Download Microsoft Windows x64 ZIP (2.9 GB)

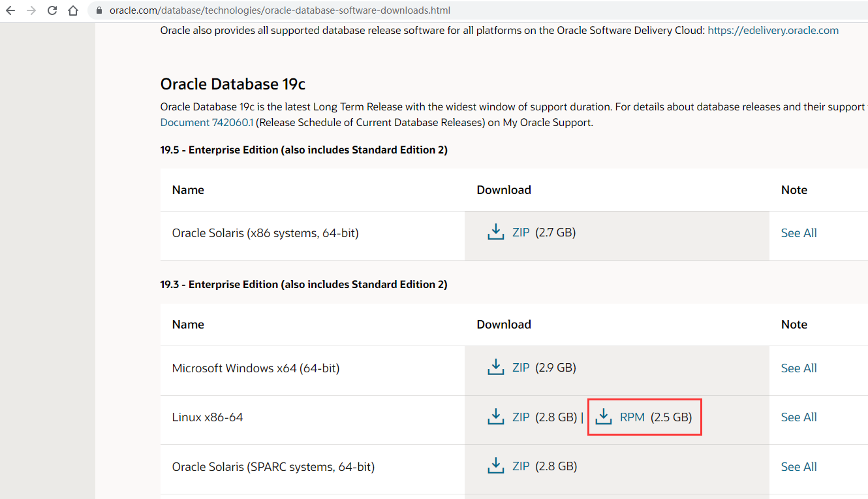(x=521, y=368)
